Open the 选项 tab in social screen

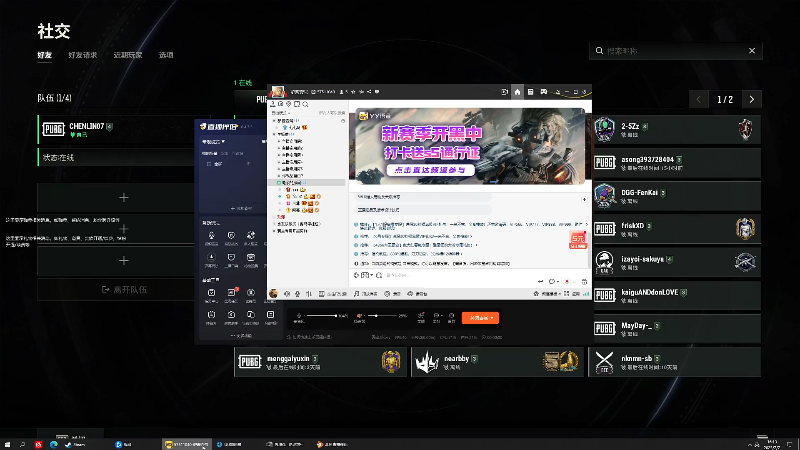click(x=166, y=55)
